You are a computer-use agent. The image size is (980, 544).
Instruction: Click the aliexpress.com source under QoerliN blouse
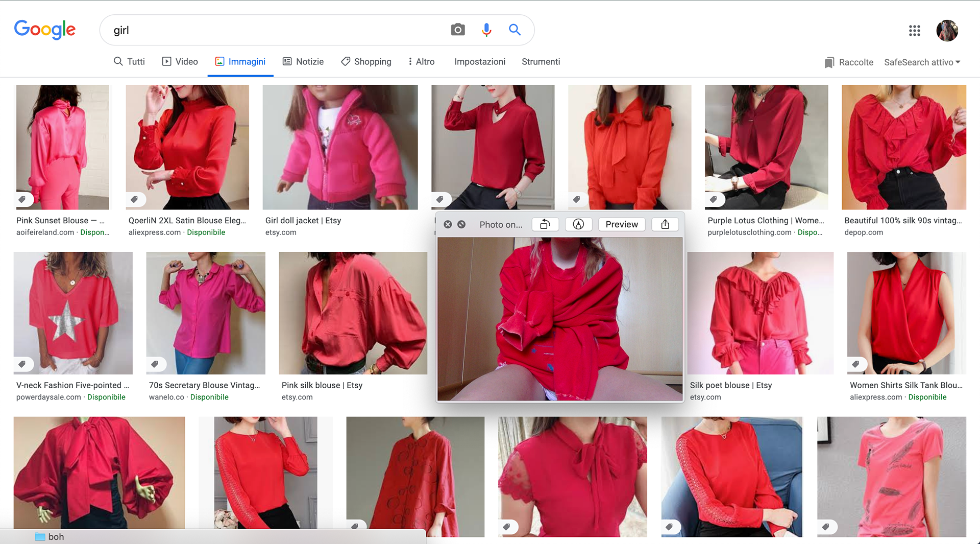155,232
